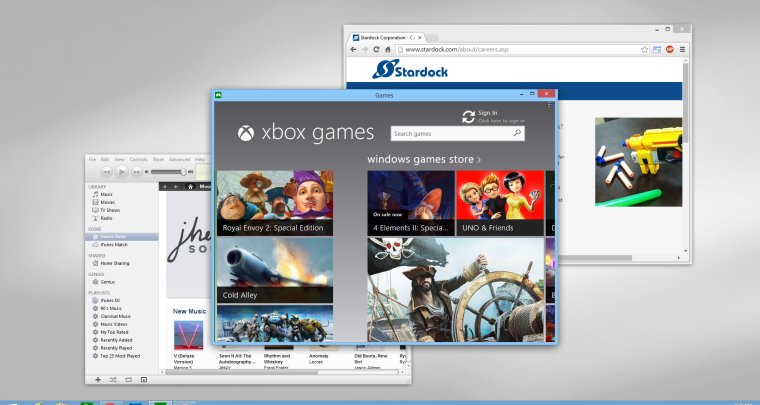Toggle iTunes shuffle at the bottom
Viewport: 760px width, 405px height.
(x=113, y=380)
